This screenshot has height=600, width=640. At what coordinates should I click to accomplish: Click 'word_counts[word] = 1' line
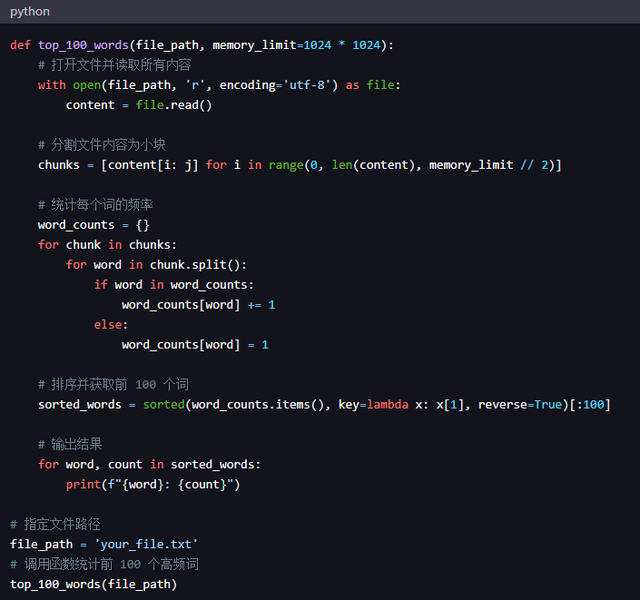195,345
